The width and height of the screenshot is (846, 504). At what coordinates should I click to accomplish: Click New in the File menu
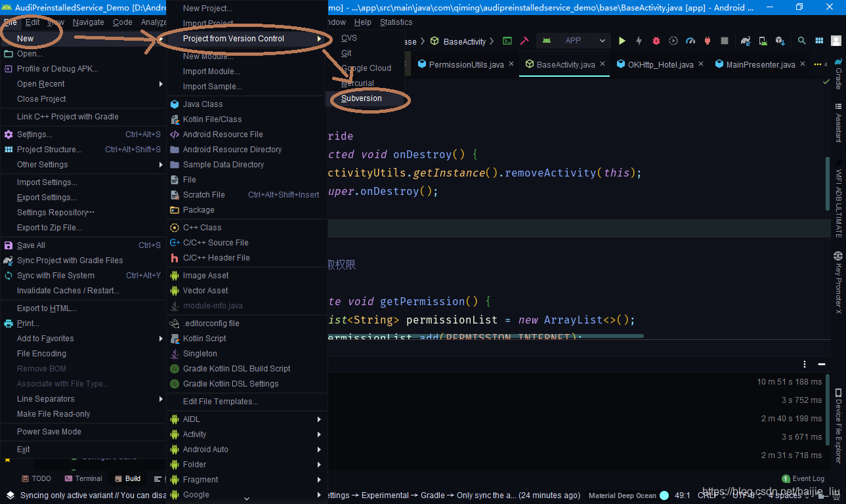pos(82,39)
